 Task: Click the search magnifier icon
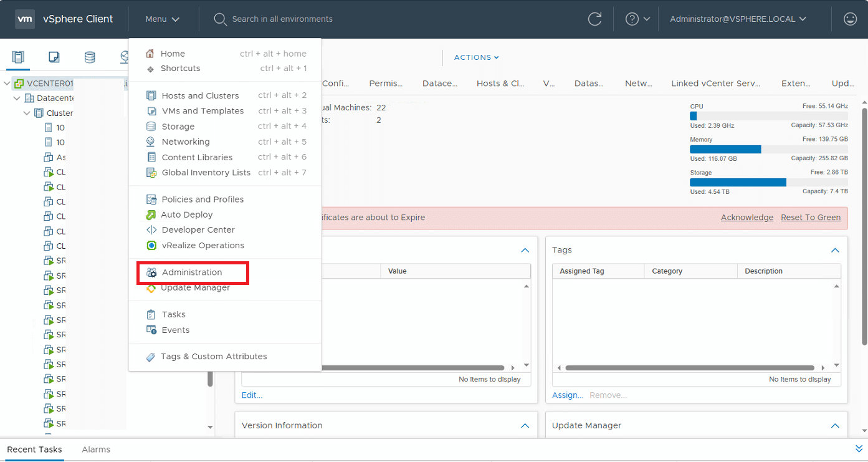pyautogui.click(x=220, y=19)
